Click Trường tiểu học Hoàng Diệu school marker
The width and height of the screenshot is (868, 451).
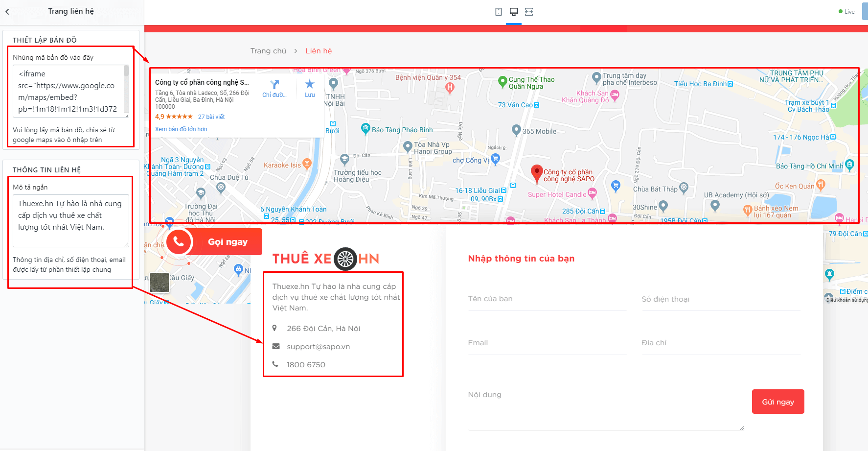[345, 160]
